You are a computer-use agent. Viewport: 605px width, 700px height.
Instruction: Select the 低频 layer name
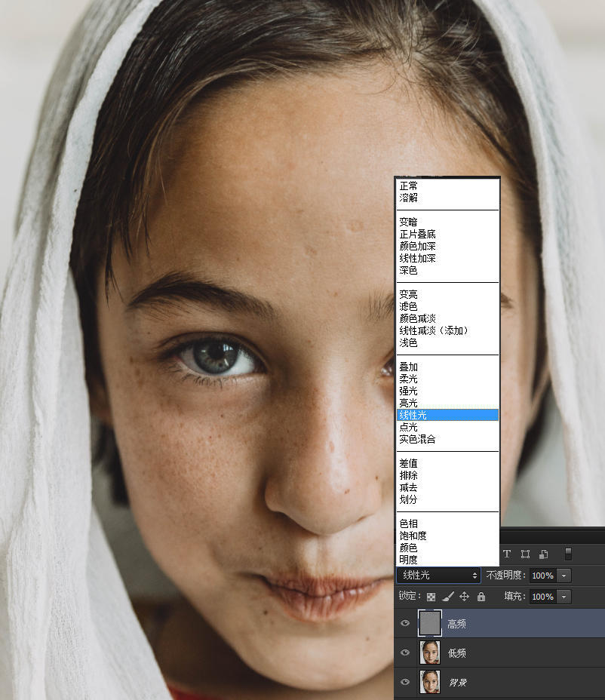(456, 653)
